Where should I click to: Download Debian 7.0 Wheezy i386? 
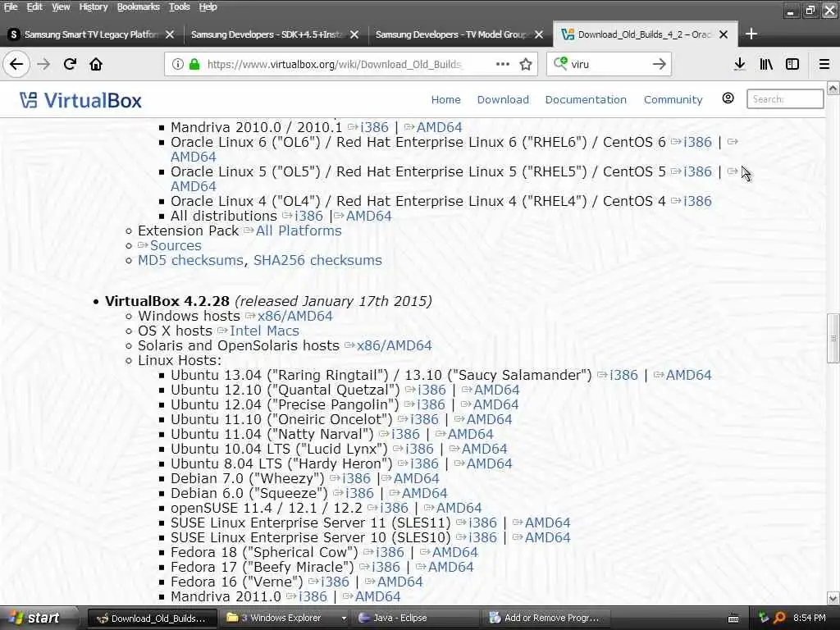point(356,478)
